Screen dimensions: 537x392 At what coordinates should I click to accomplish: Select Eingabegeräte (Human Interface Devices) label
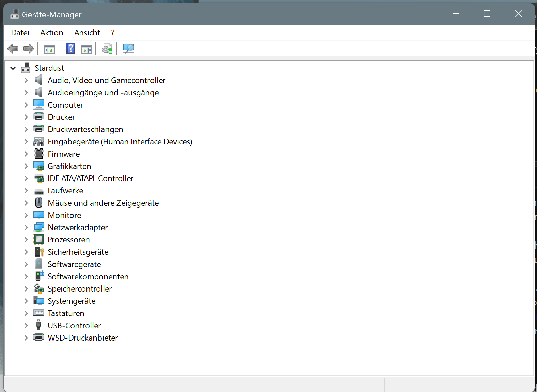(x=120, y=142)
